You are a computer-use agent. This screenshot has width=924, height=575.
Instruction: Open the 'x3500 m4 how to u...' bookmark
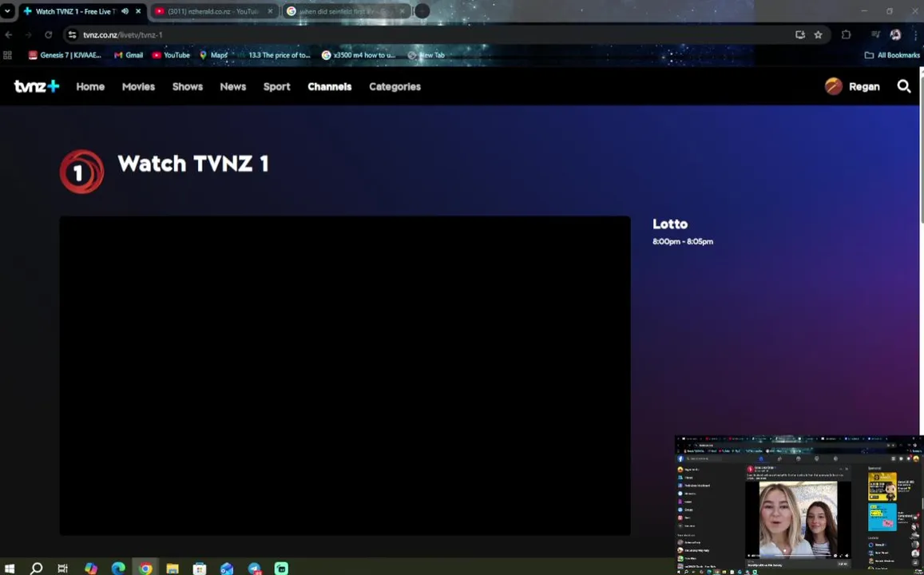click(359, 55)
